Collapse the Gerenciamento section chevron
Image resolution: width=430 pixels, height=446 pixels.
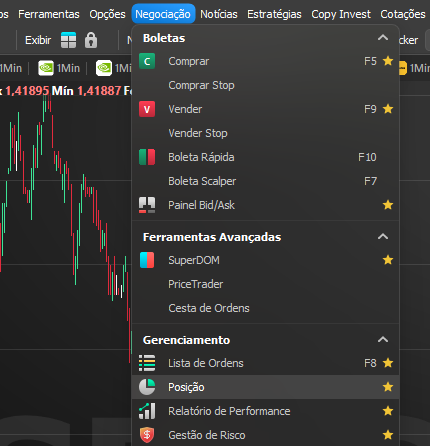(383, 340)
